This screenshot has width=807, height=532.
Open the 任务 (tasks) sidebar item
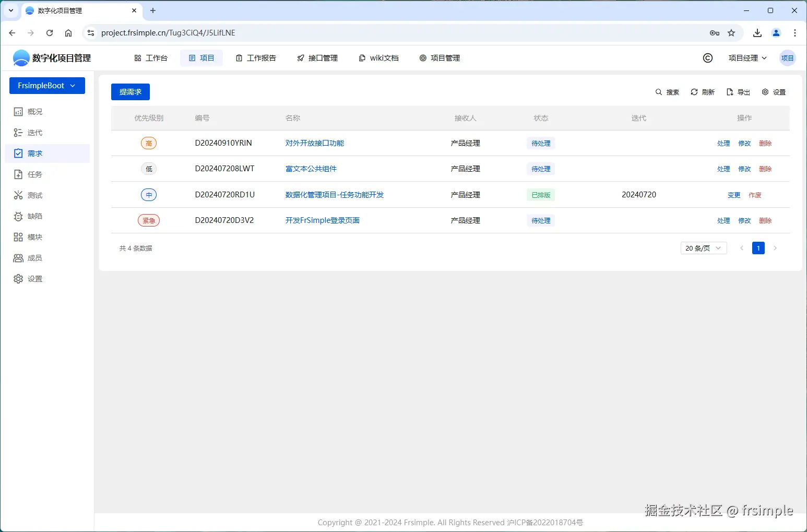pyautogui.click(x=18, y=174)
